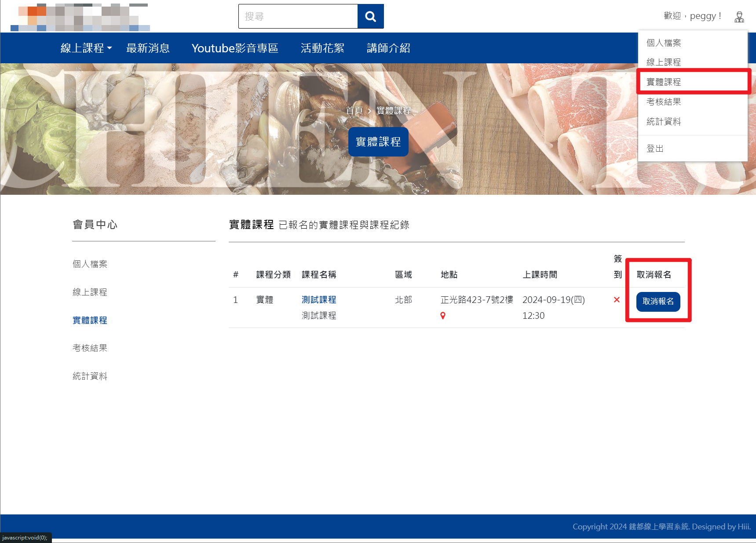Image resolution: width=756 pixels, height=543 pixels.
Task: Choose 考核結果 from the user dropdown menu
Action: (664, 102)
